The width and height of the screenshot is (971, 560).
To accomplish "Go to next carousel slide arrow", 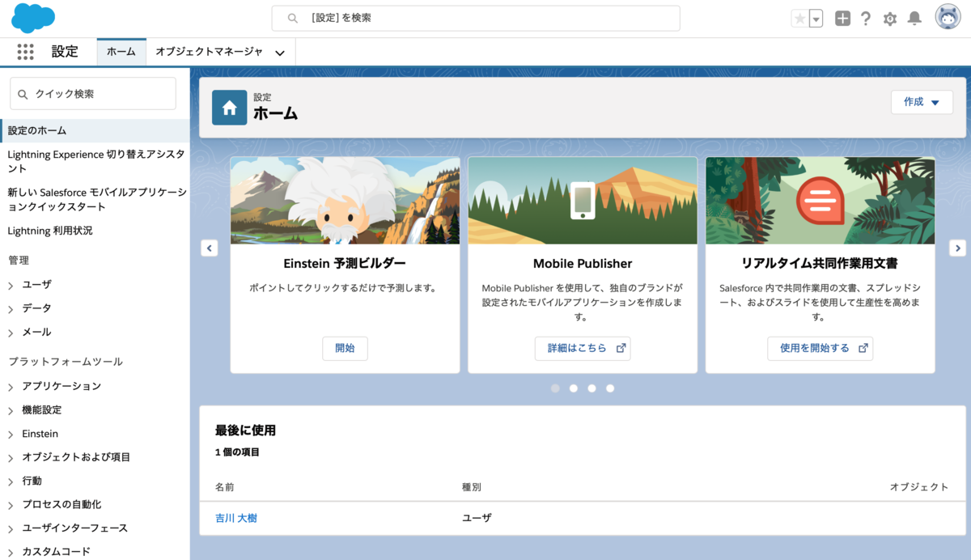I will coord(957,248).
